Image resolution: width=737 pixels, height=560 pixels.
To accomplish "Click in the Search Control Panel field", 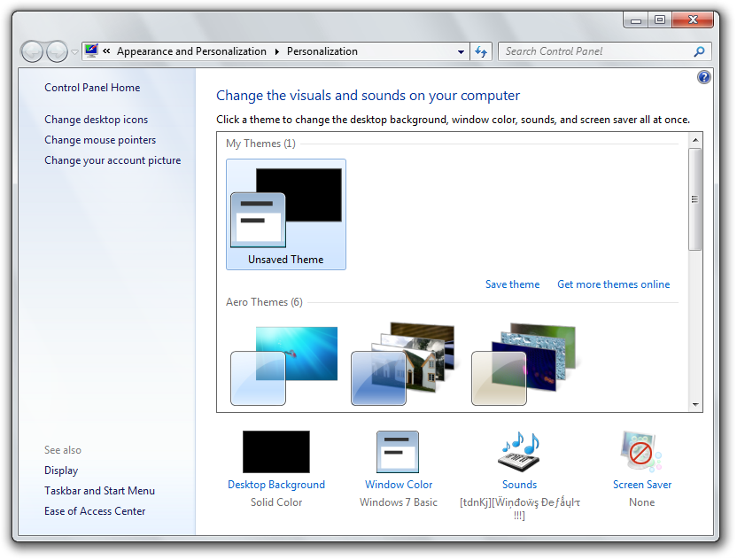I will click(x=593, y=51).
